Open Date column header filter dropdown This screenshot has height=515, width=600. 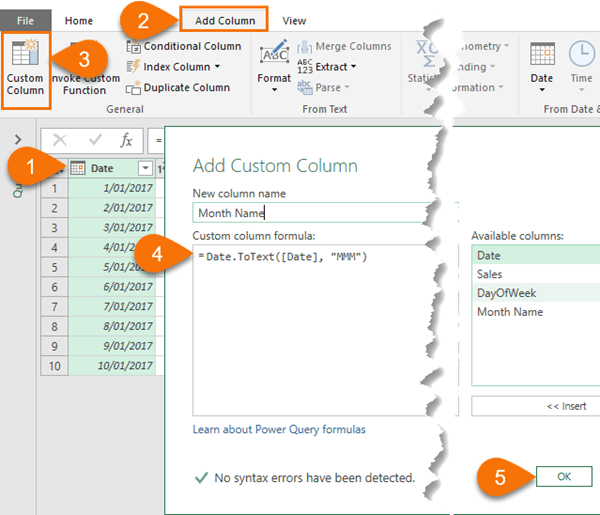[145, 168]
